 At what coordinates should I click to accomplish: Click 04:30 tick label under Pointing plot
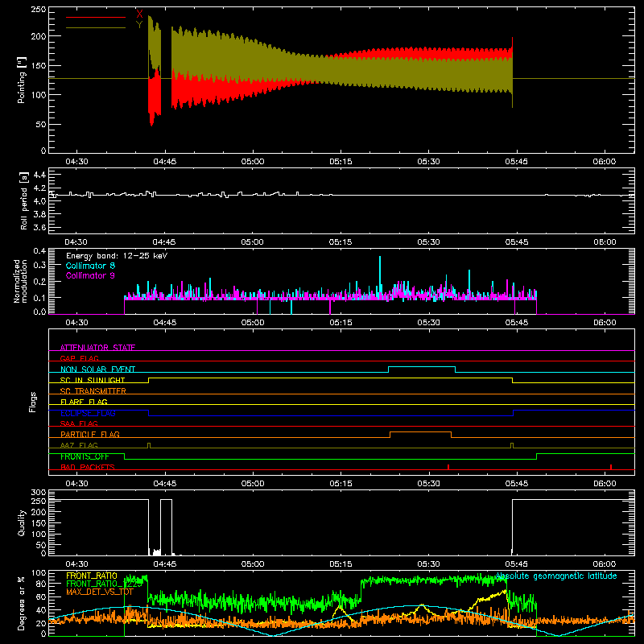coord(76,162)
